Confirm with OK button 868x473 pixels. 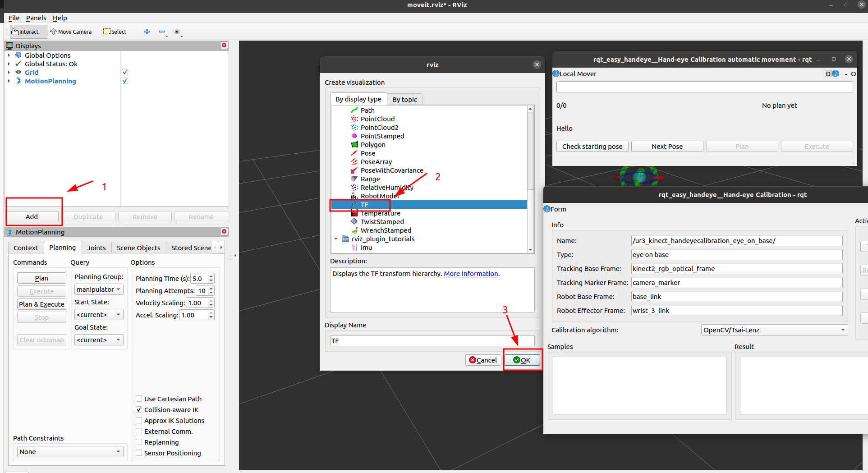tap(522, 360)
